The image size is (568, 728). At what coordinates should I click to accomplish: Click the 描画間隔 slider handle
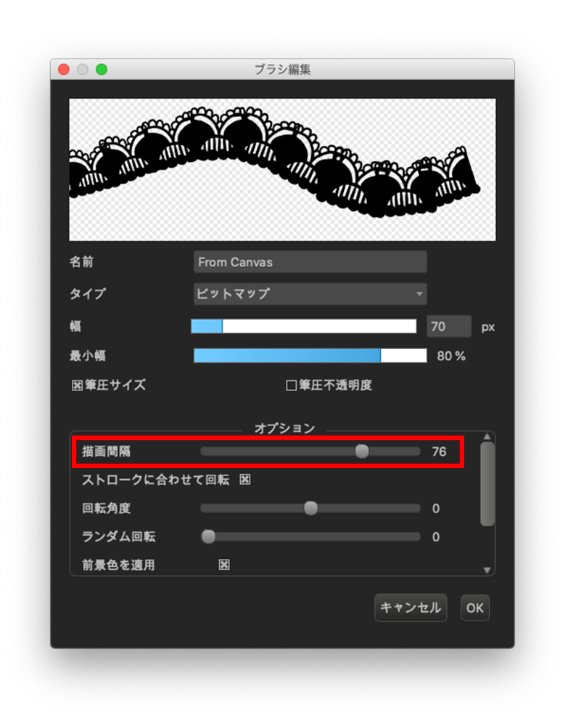point(362,451)
